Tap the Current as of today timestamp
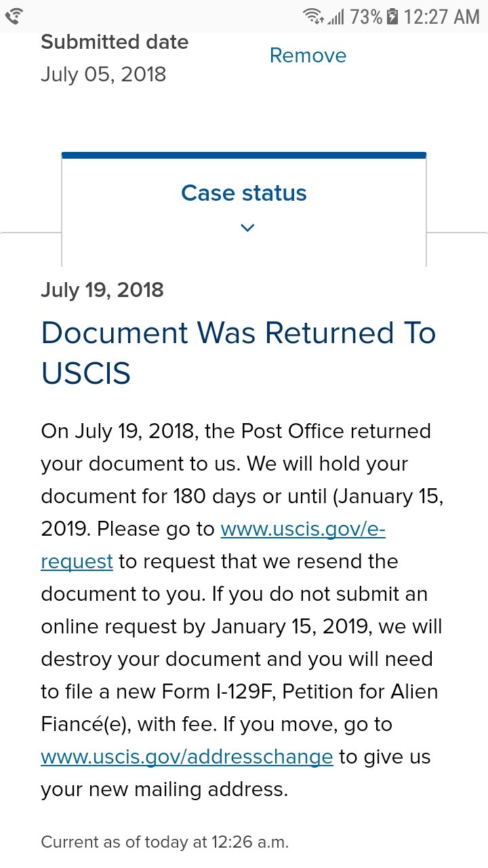Screen dimensions: 488x868 (165, 842)
